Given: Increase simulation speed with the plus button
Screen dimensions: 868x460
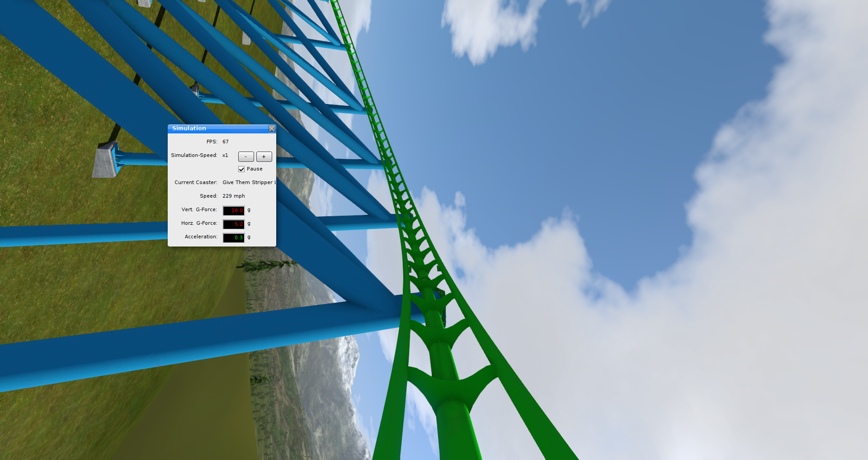Looking at the screenshot, I should [x=264, y=157].
